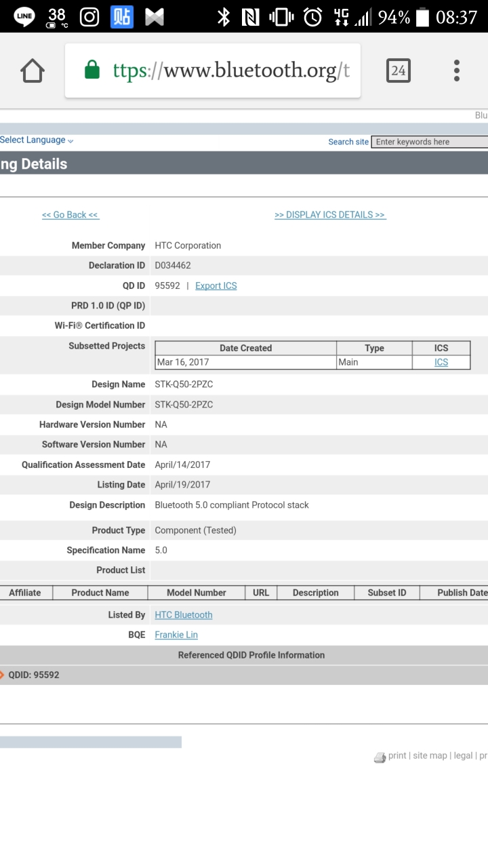Click the Affiliate column header
This screenshot has width=488, height=868.
pos(25,593)
